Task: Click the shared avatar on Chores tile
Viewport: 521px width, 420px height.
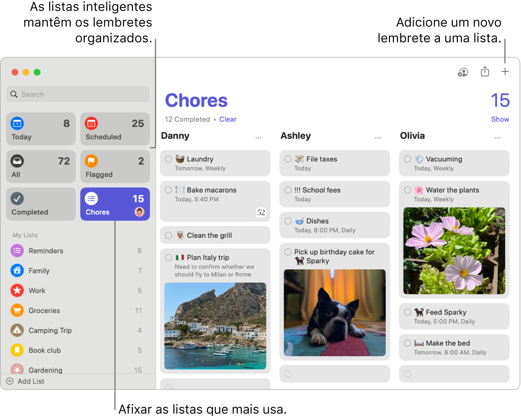Action: coord(139,212)
